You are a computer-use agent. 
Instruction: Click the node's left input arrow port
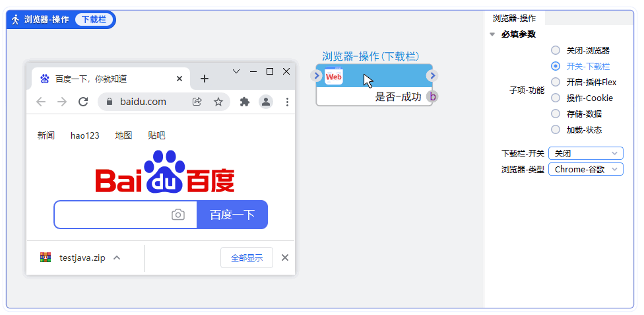[x=316, y=76]
